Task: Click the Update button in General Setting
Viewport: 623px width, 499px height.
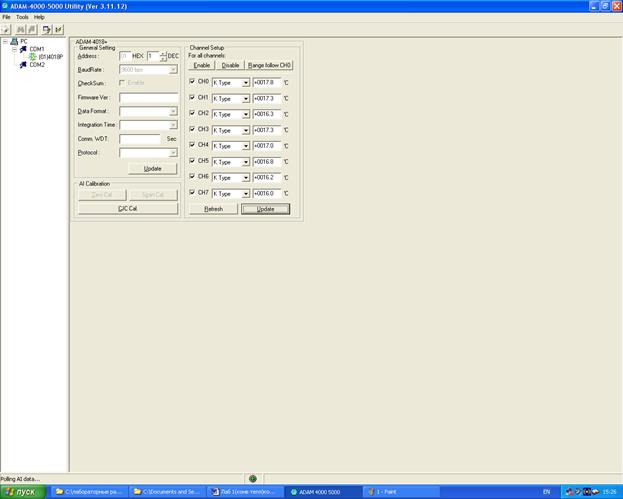Action: point(153,169)
